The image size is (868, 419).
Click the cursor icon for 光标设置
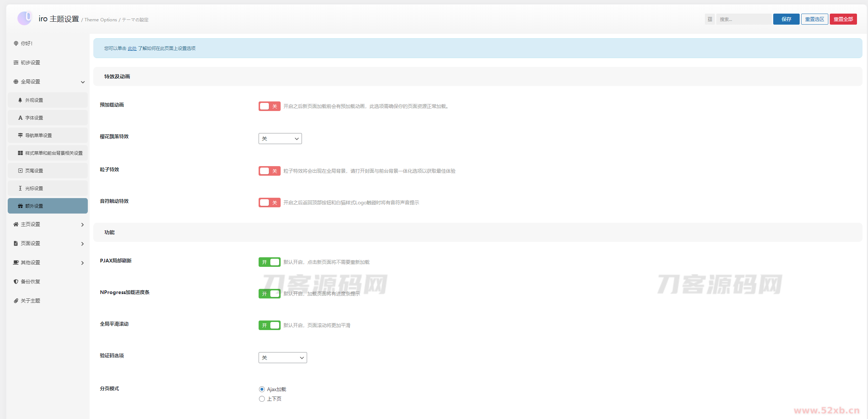[20, 188]
